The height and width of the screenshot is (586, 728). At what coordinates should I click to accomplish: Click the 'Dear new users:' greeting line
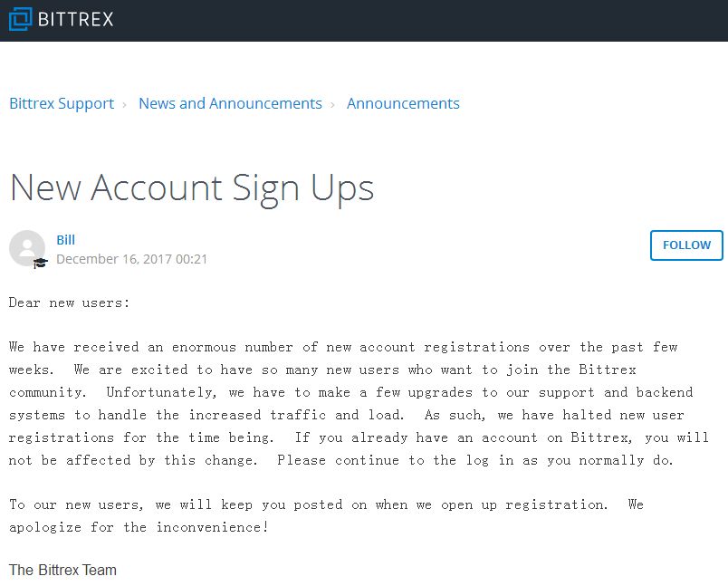click(x=69, y=303)
